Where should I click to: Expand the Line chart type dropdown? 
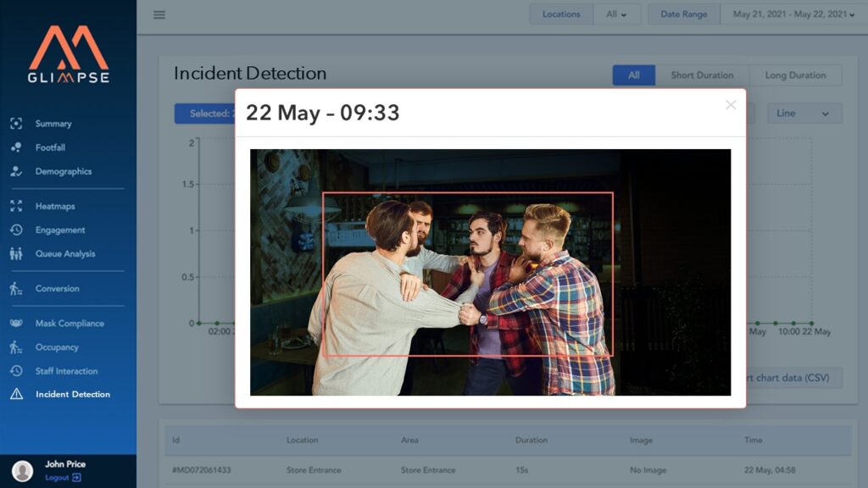click(804, 114)
